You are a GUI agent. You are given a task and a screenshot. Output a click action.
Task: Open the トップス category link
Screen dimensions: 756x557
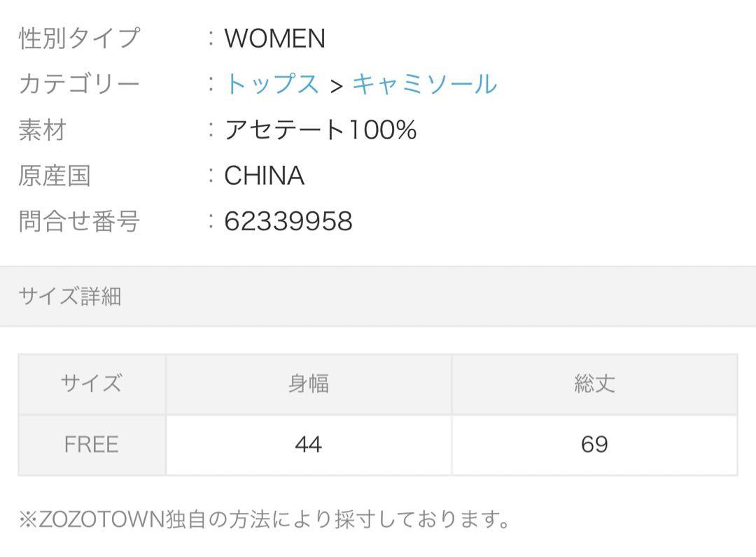point(272,84)
